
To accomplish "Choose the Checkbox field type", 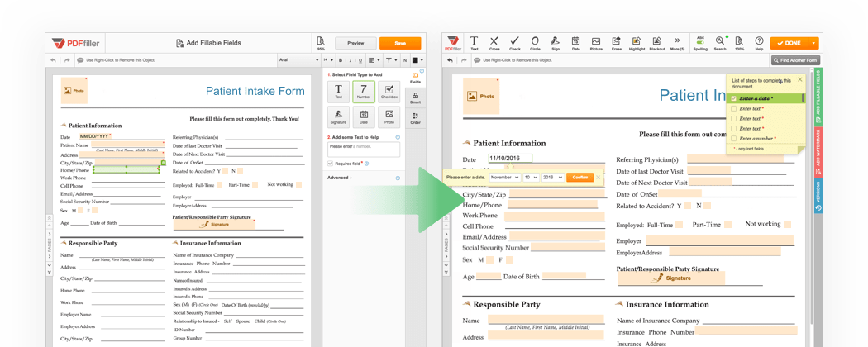I will 389,92.
